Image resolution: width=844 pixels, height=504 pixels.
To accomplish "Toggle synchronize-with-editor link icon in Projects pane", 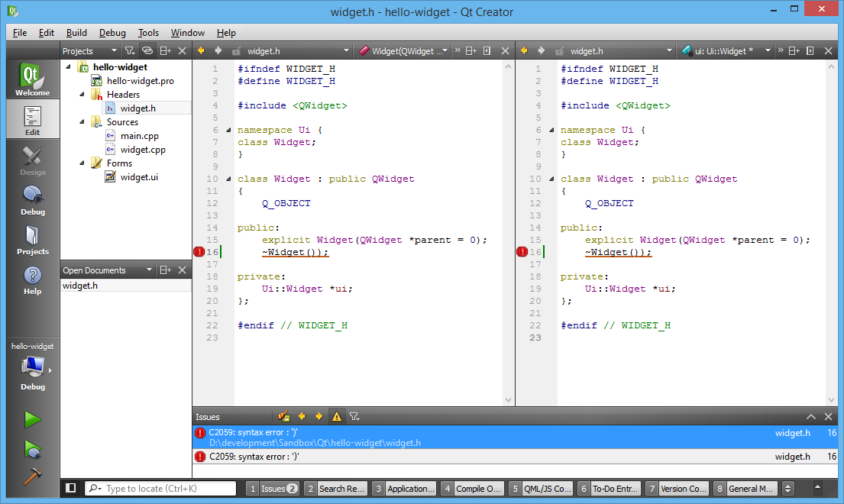I will point(147,51).
